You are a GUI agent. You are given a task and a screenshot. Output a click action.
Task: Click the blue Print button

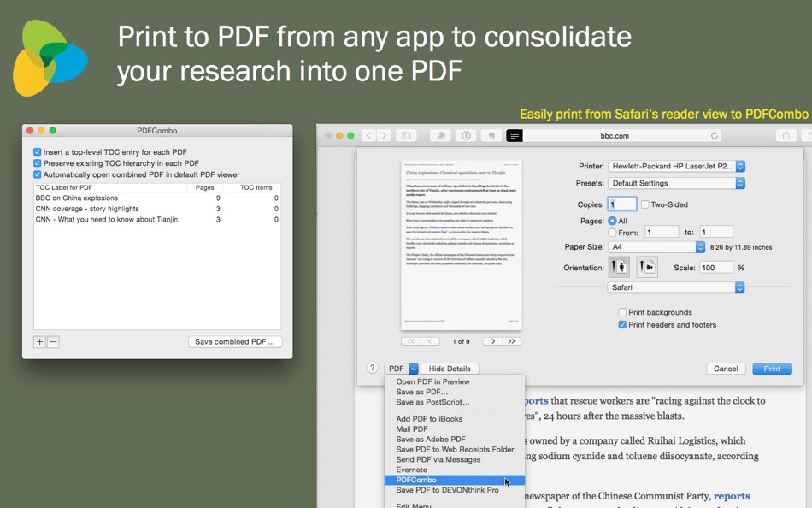pyautogui.click(x=772, y=369)
